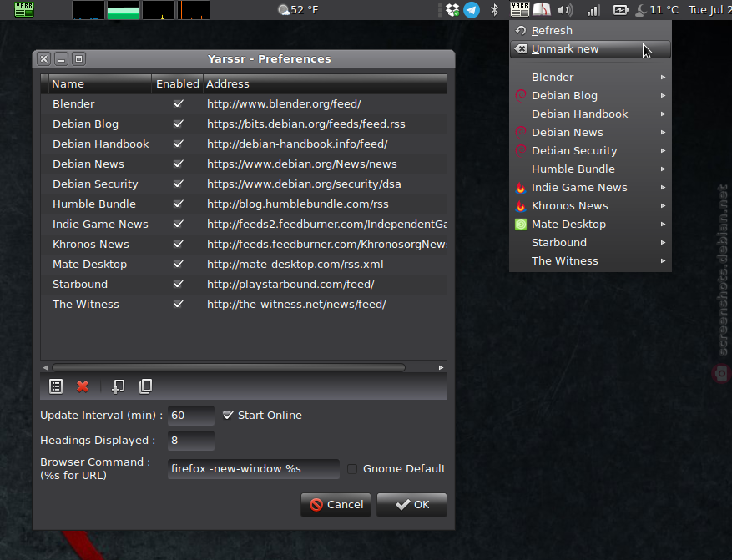Choose Unmark new from the menu
Image resolution: width=732 pixels, height=560 pixels.
coord(591,49)
